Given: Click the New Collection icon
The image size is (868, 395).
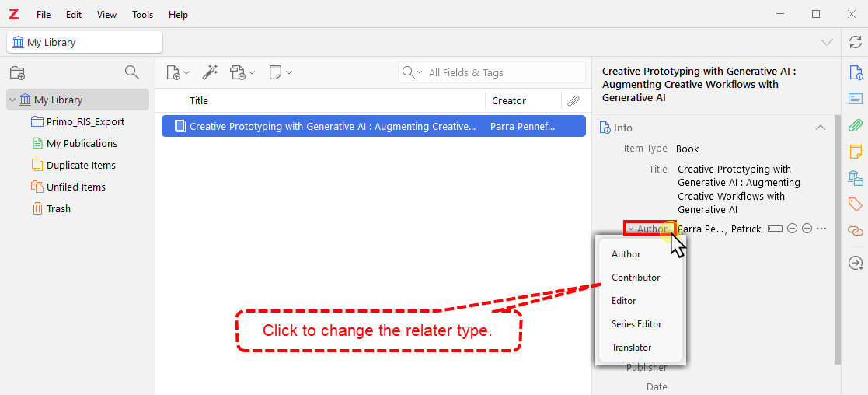Looking at the screenshot, I should pyautogui.click(x=17, y=73).
